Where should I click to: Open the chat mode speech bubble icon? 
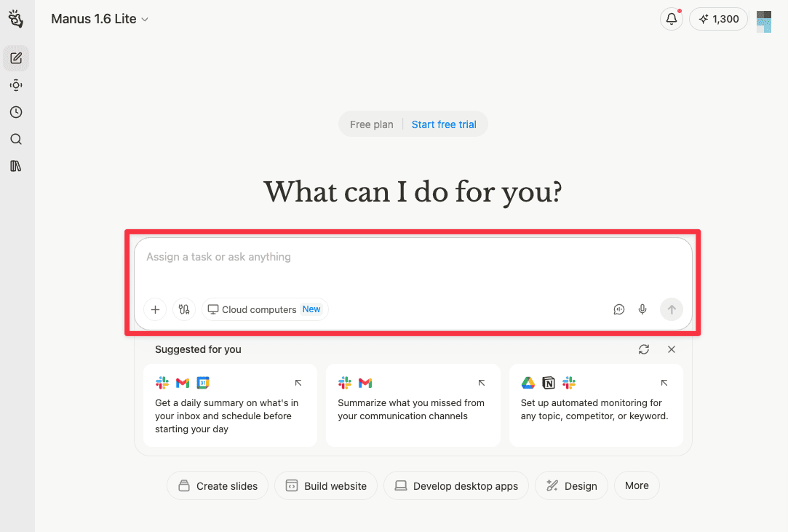[619, 309]
